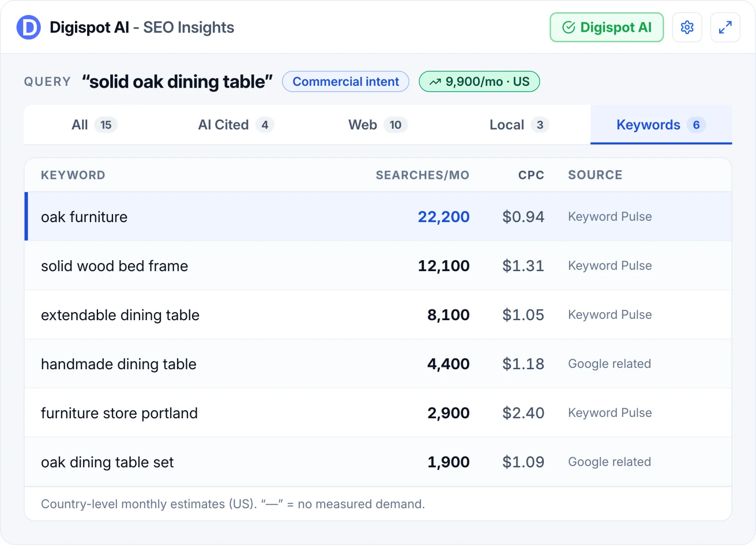Switch to the All tab
The width and height of the screenshot is (756, 545).
94,125
